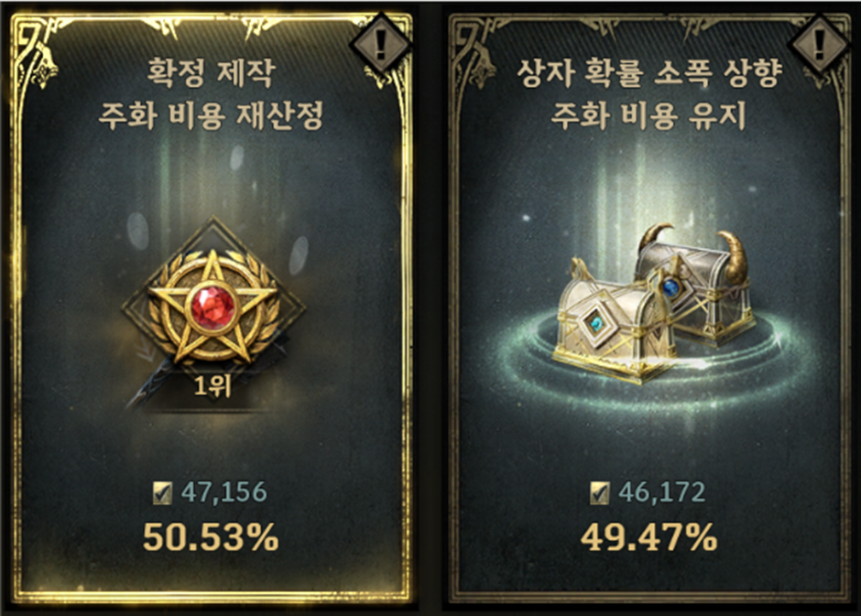Screen dimensions: 861x616
Task: Toggle vote checkbox next to 47,156
Action: pos(162,492)
